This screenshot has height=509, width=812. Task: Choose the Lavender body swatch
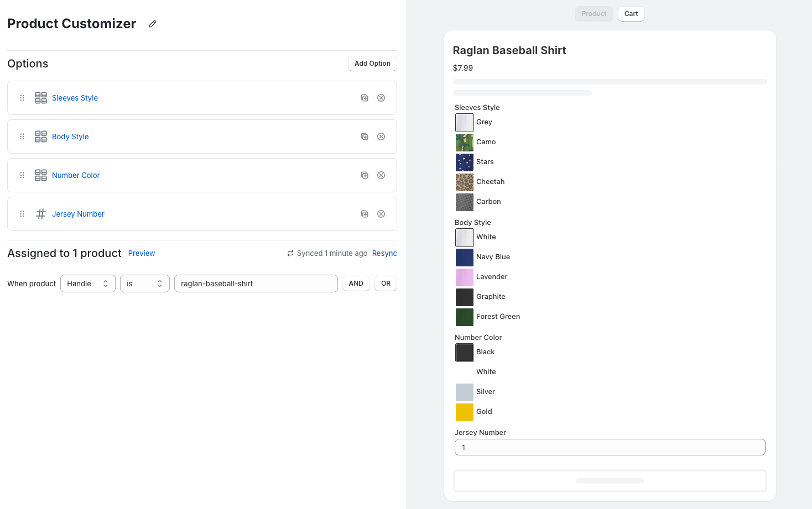coord(465,277)
